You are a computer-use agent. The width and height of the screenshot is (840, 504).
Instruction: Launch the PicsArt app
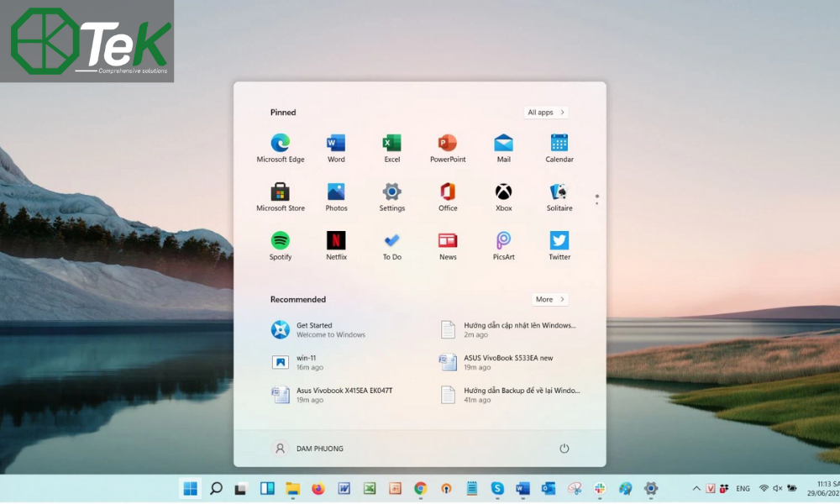tap(503, 245)
